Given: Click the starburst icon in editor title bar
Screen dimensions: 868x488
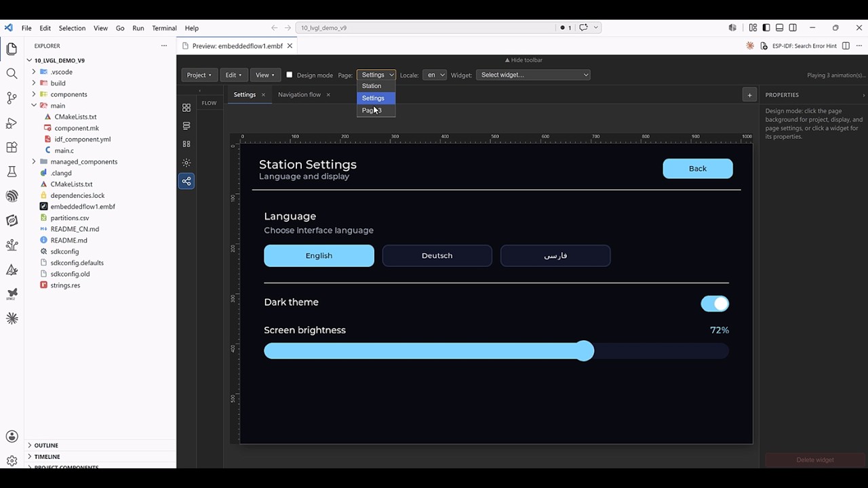Looking at the screenshot, I should (750, 46).
